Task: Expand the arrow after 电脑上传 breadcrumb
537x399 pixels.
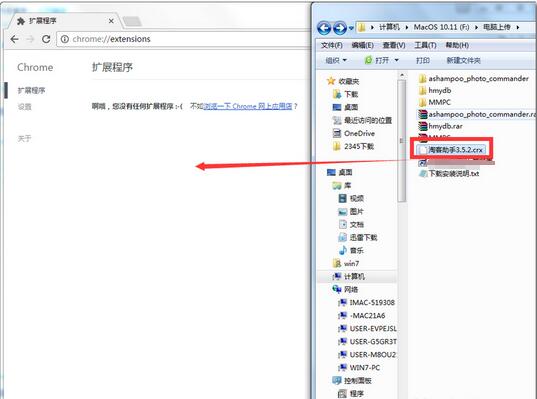Action: pyautogui.click(x=517, y=27)
